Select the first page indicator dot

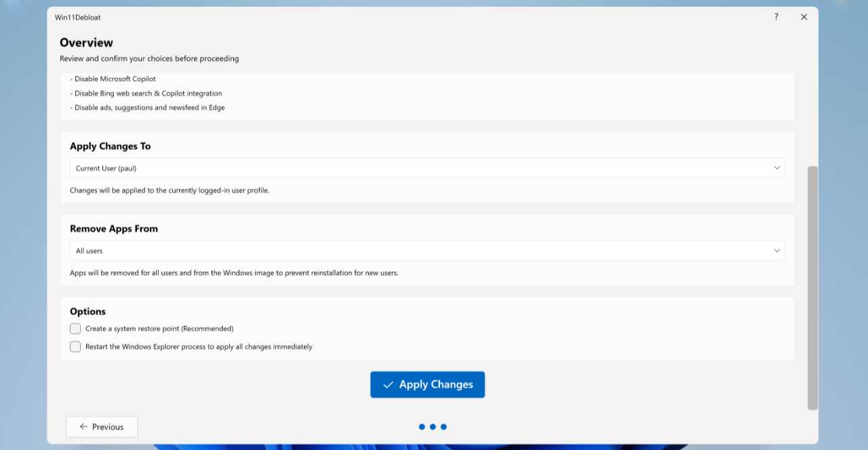point(422,427)
